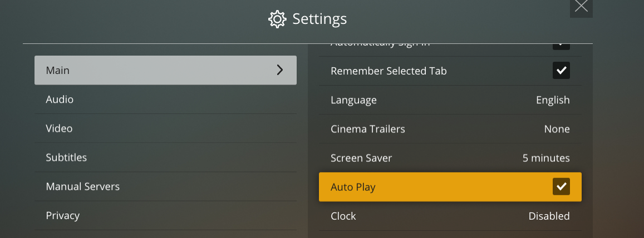Change the Cinema Trailers value None
This screenshot has height=238, width=644.
[x=557, y=129]
